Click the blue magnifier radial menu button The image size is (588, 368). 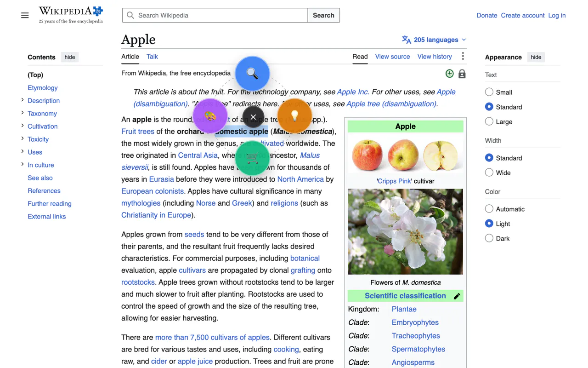click(x=252, y=74)
